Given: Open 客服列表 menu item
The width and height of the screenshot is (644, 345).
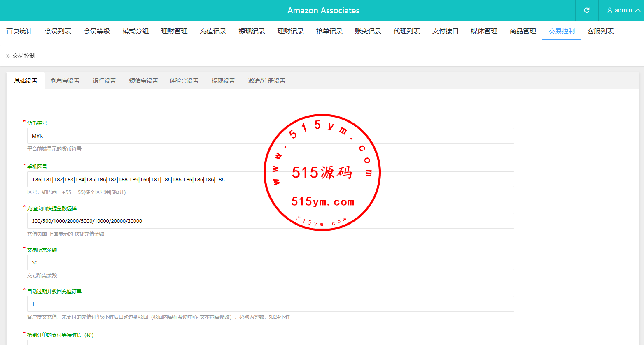Looking at the screenshot, I should (600, 31).
